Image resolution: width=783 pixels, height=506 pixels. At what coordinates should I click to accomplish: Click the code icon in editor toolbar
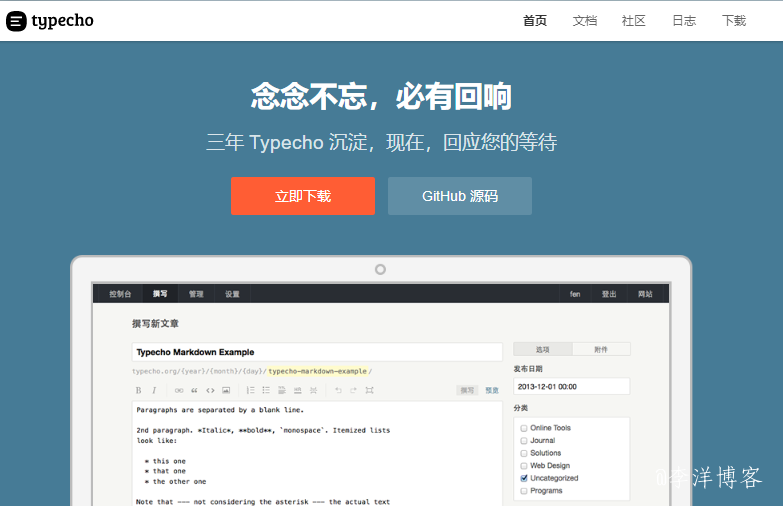pos(210,390)
